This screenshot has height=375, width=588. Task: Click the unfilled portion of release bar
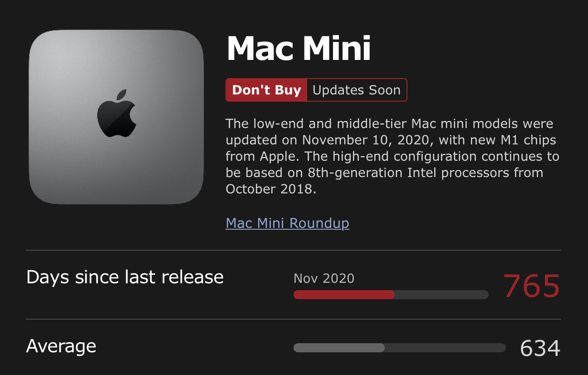tap(441, 295)
